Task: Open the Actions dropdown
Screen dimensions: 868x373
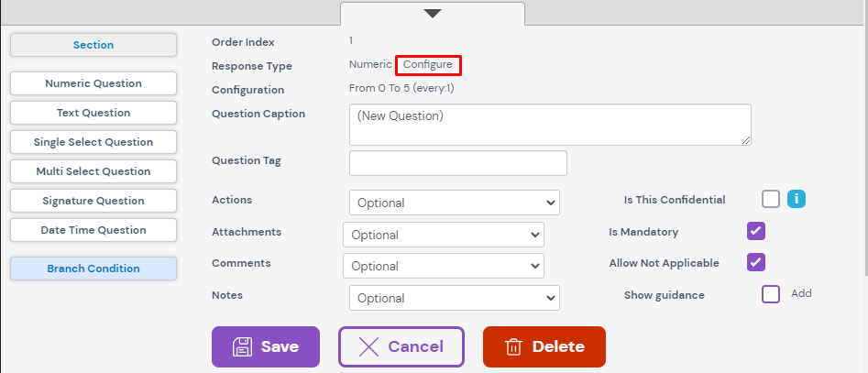Action: [x=454, y=203]
